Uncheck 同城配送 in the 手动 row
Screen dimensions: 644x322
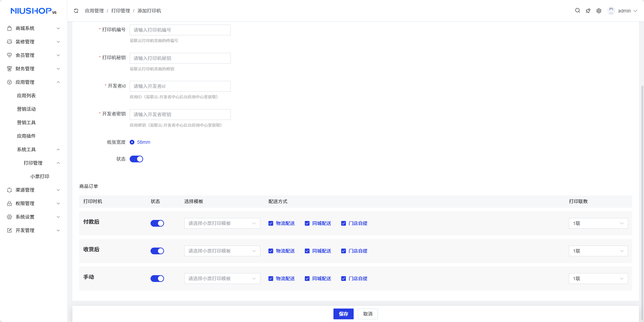(307, 279)
